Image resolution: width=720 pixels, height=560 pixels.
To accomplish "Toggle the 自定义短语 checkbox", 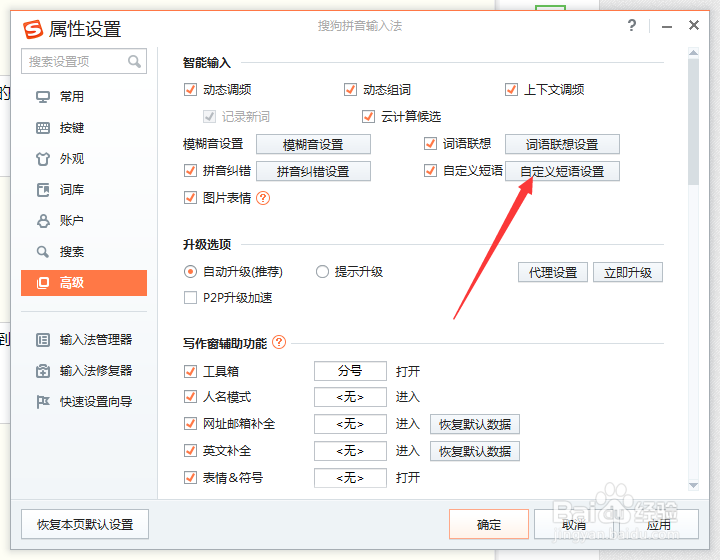I will (430, 171).
